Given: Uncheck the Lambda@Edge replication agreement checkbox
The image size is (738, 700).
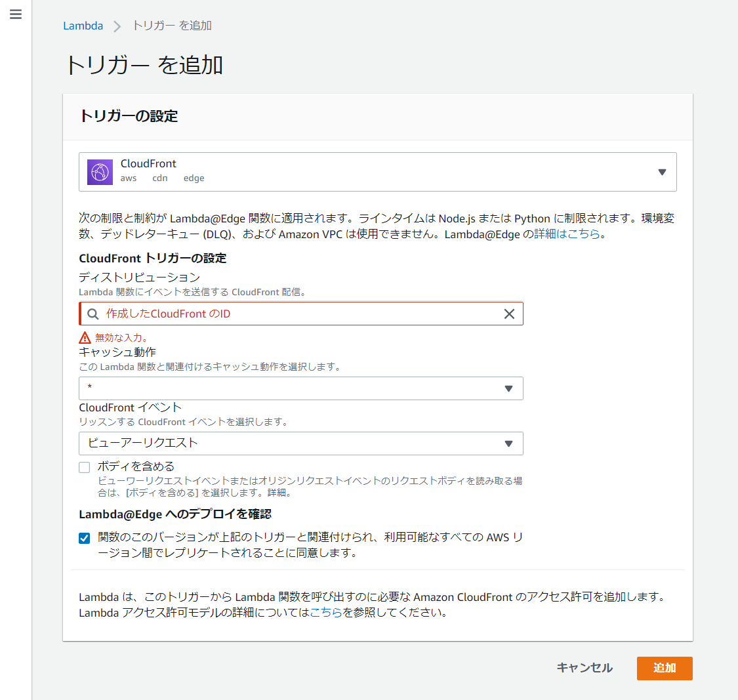Looking at the screenshot, I should point(85,539).
